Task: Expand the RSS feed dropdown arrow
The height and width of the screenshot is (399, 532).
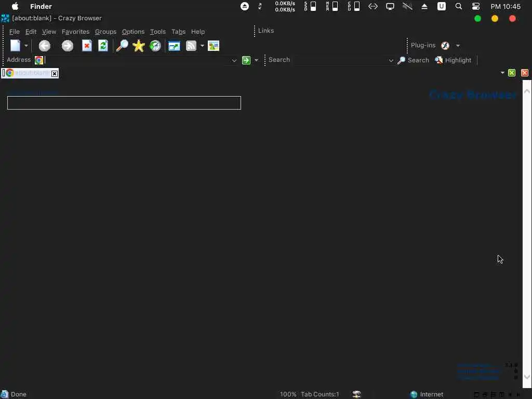Action: (x=202, y=46)
